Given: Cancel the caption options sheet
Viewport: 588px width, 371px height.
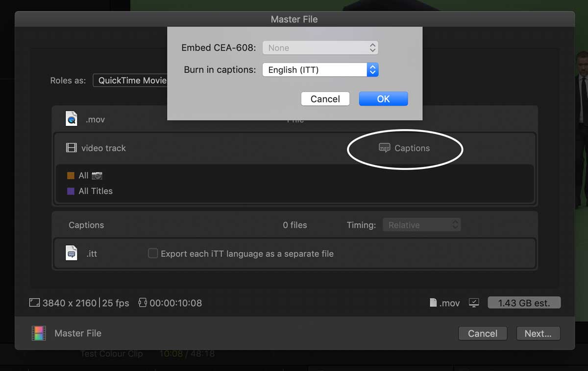Looking at the screenshot, I should pos(325,99).
